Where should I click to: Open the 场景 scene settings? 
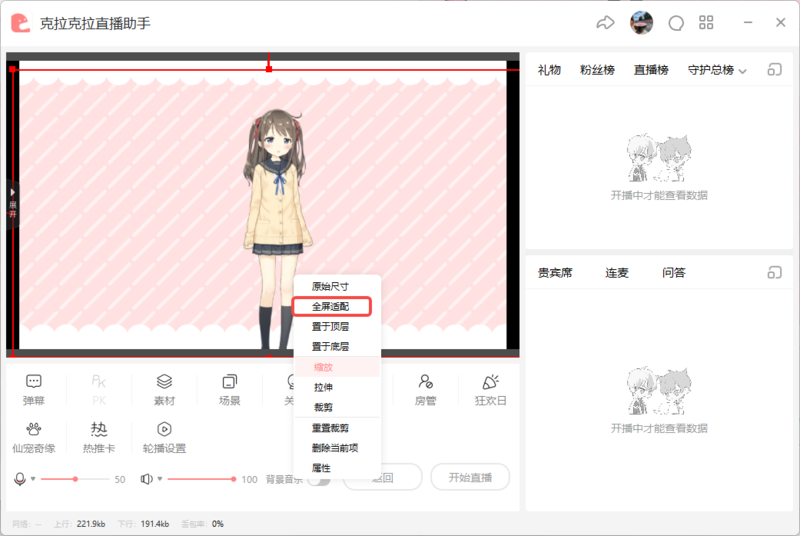230,390
